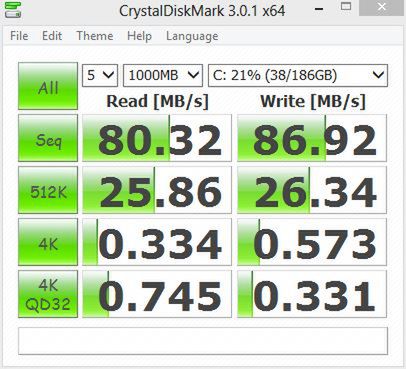The width and height of the screenshot is (406, 369).
Task: Expand the C: drive selection dropdown
Action: pos(298,75)
